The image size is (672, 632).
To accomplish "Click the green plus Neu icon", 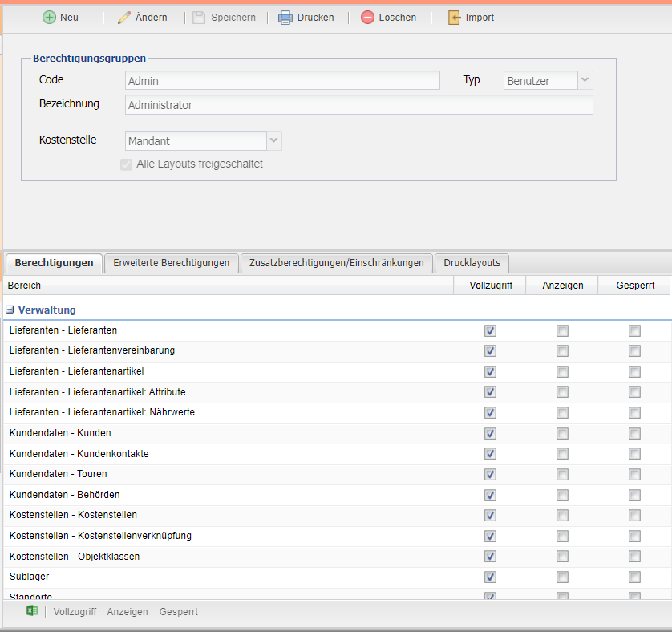I will 49,18.
